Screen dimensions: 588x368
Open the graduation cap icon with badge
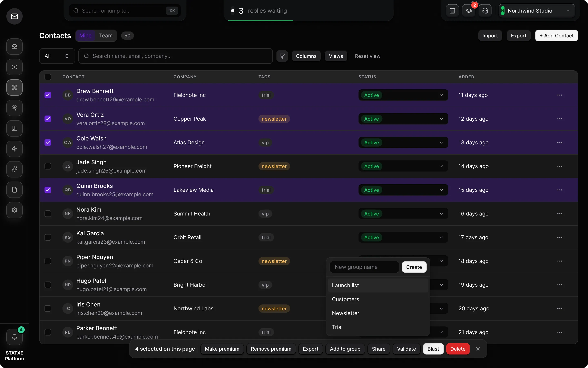click(x=469, y=11)
